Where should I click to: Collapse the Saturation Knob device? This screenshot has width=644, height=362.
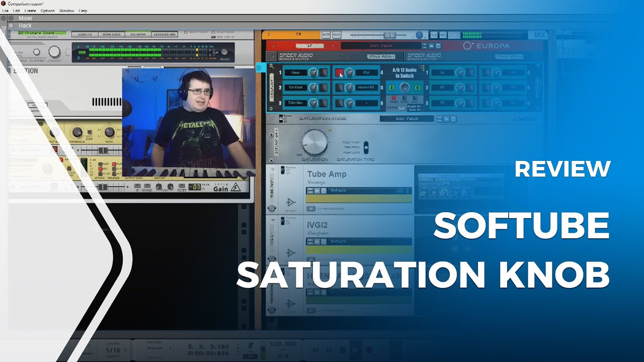272,119
